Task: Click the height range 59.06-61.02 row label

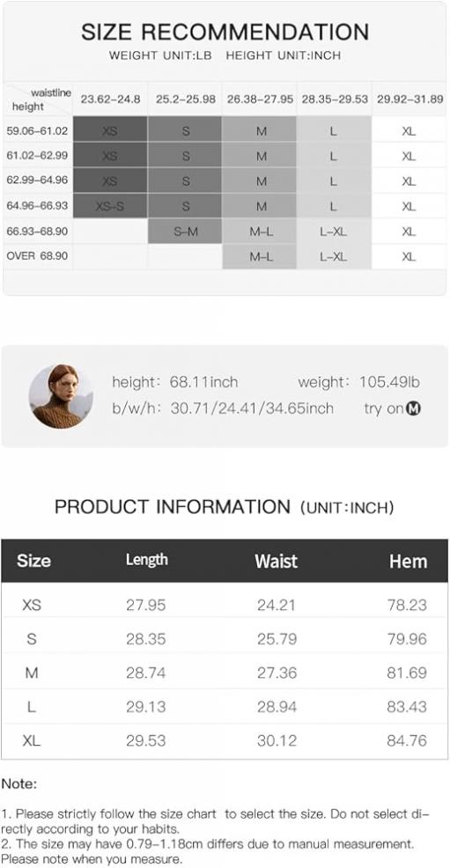Action: (37, 131)
